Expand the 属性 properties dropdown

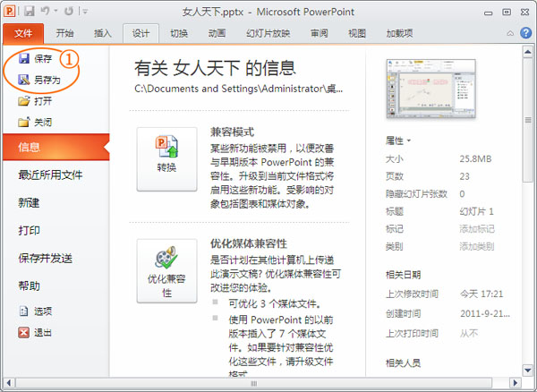pyautogui.click(x=398, y=141)
